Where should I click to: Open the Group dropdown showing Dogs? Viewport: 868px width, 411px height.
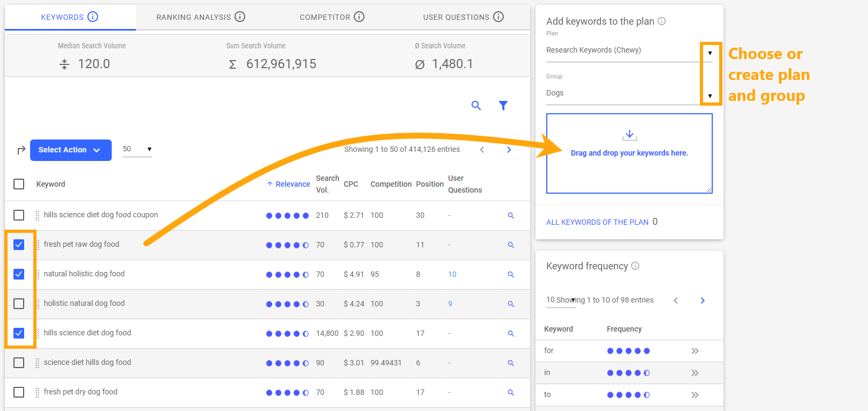(629, 93)
